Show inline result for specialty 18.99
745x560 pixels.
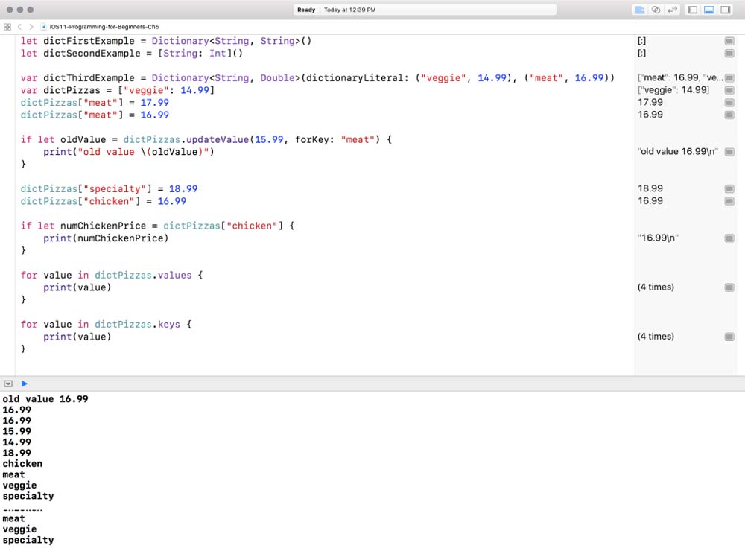point(729,188)
